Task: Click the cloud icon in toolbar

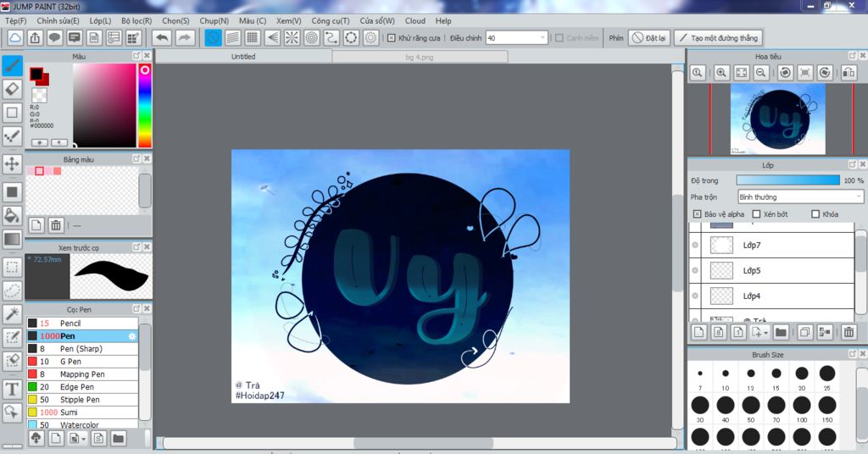Action: 15,38
